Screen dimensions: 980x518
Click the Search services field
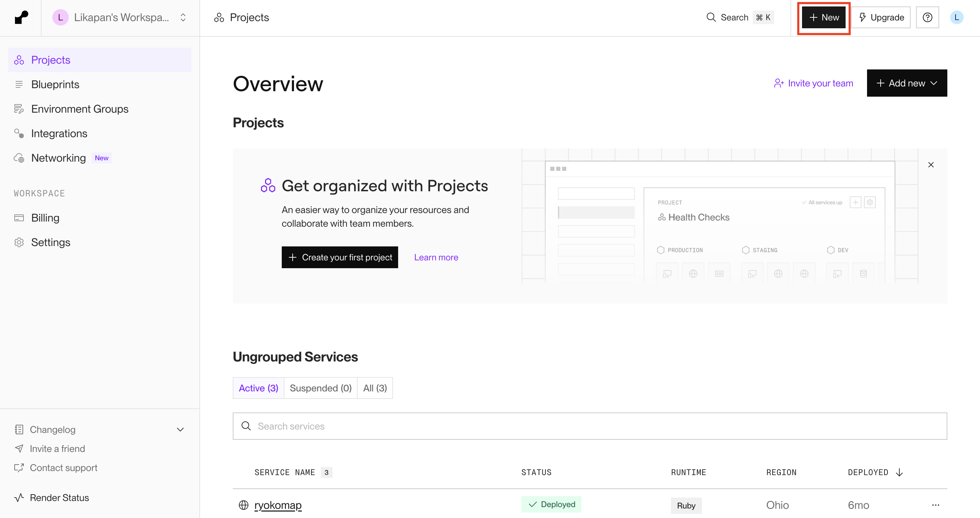589,426
